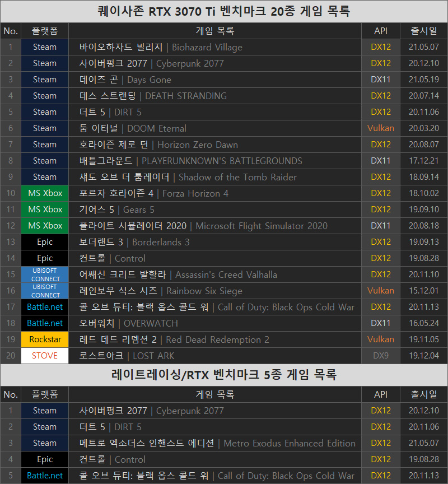The width and height of the screenshot is (448, 484).
Task: Select Vulkan API for Red Dead Redemption 2
Action: coord(381,339)
